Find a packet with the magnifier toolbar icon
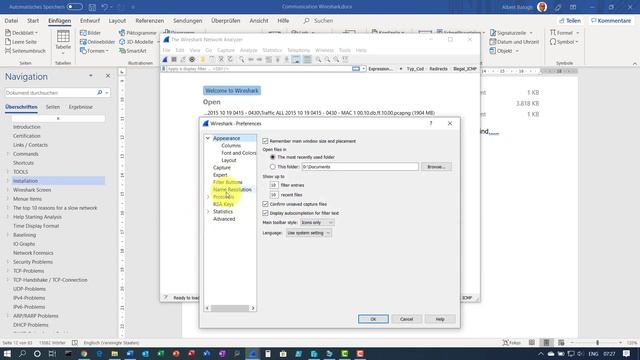Image resolution: width=640 pixels, height=360 pixels. pyautogui.click(x=242, y=60)
